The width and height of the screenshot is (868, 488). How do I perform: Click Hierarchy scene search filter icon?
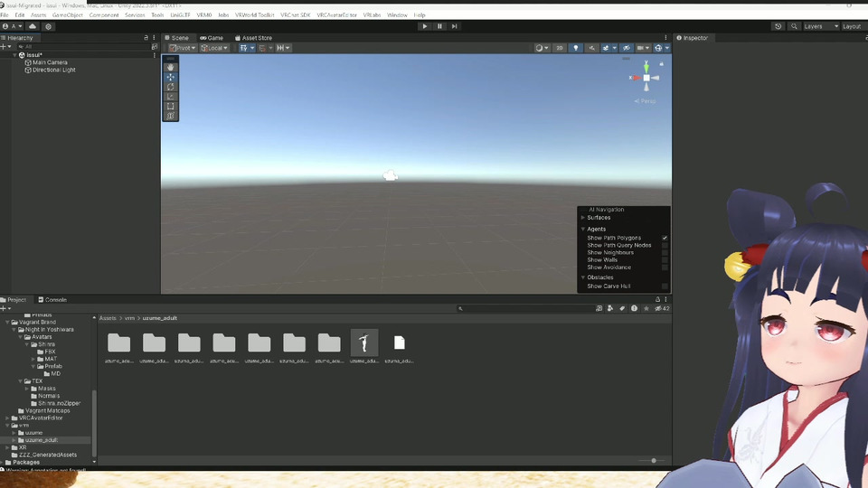[x=155, y=46]
